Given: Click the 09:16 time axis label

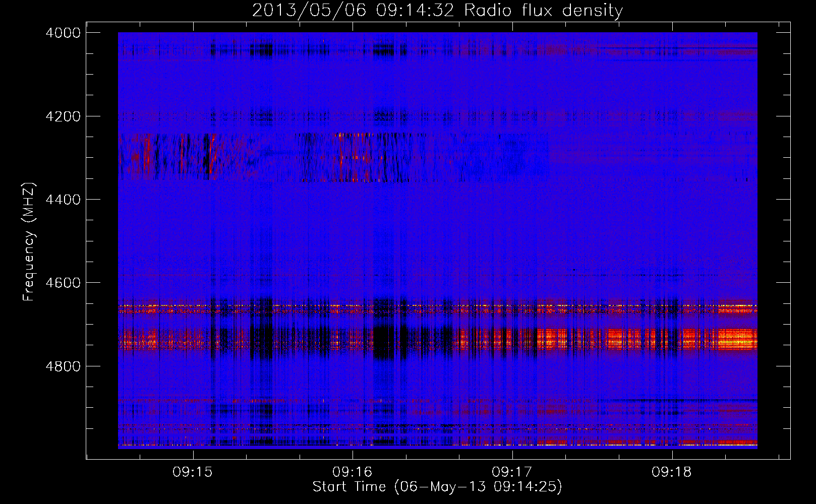Looking at the screenshot, I should [x=352, y=472].
